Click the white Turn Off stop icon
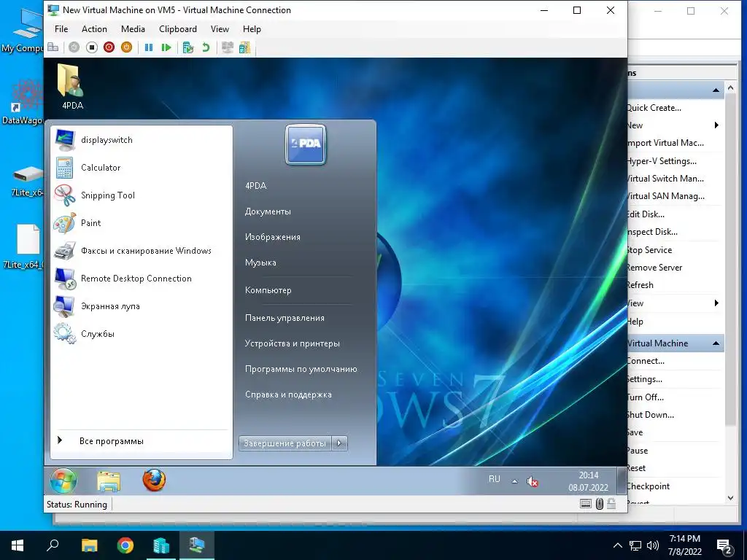This screenshot has height=560, width=747. (92, 47)
